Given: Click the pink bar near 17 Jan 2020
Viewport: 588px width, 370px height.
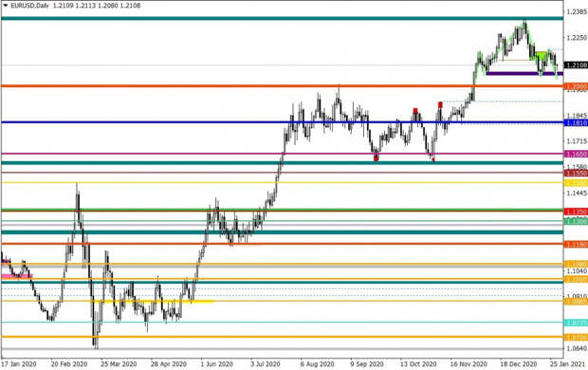Looking at the screenshot, I should [17, 276].
